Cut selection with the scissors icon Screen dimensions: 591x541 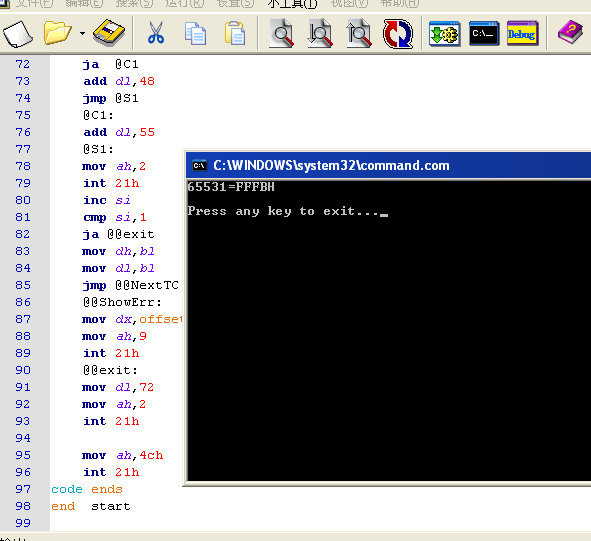[156, 33]
